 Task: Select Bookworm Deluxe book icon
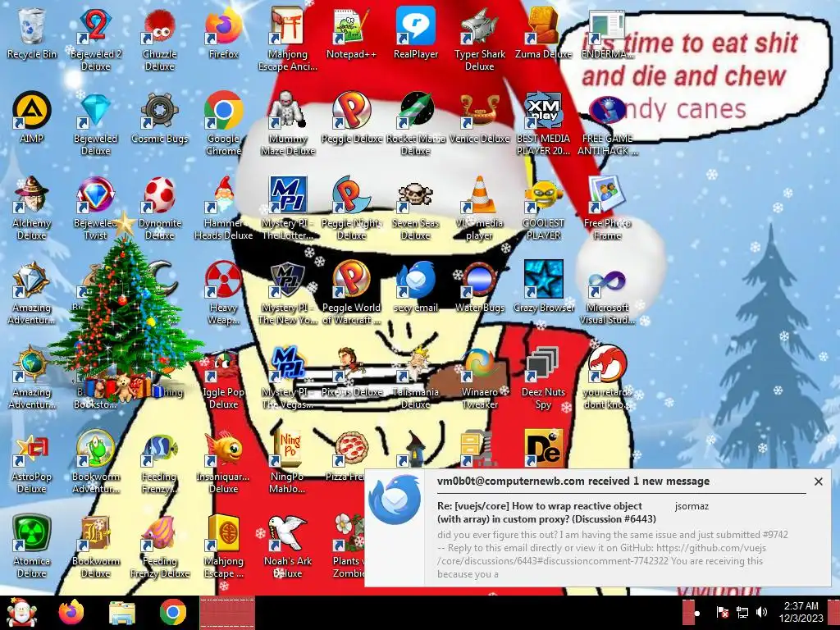(x=95, y=546)
